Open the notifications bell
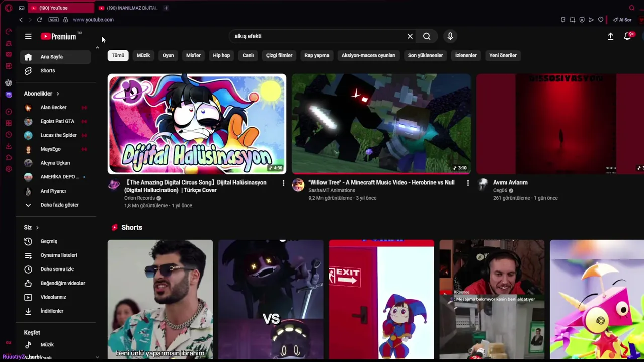The height and width of the screenshot is (362, 644). coord(627,36)
